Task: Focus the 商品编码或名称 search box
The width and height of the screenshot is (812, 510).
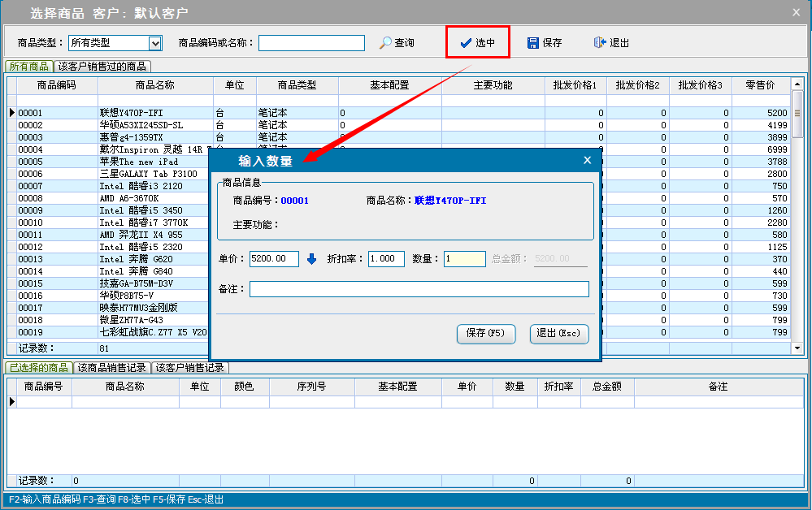Action: click(311, 43)
